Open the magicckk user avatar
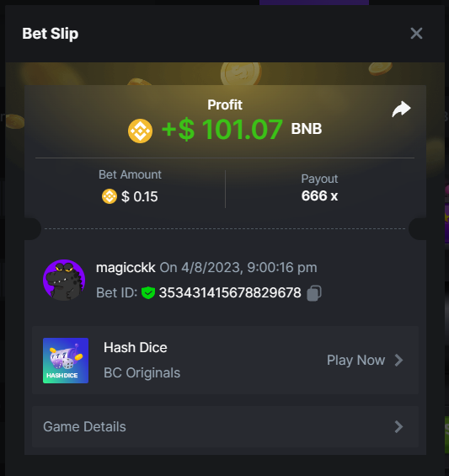Viewport: 449px width, 476px height. tap(64, 281)
